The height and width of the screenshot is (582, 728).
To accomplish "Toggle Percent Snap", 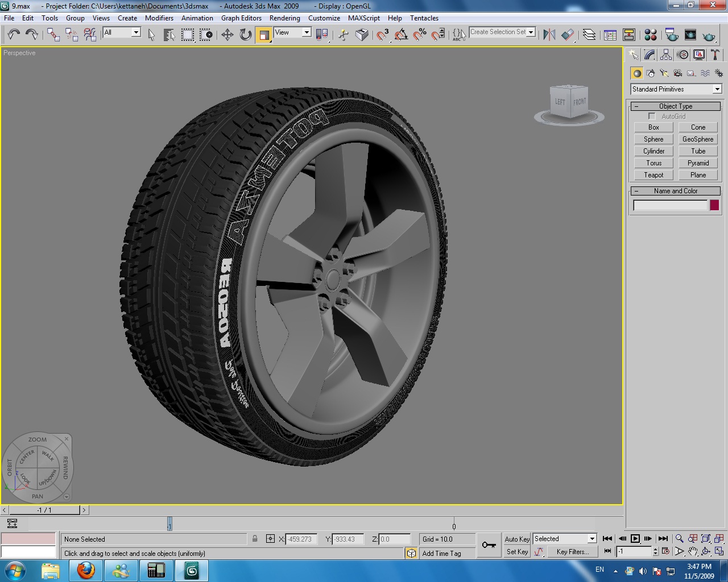I will [419, 35].
